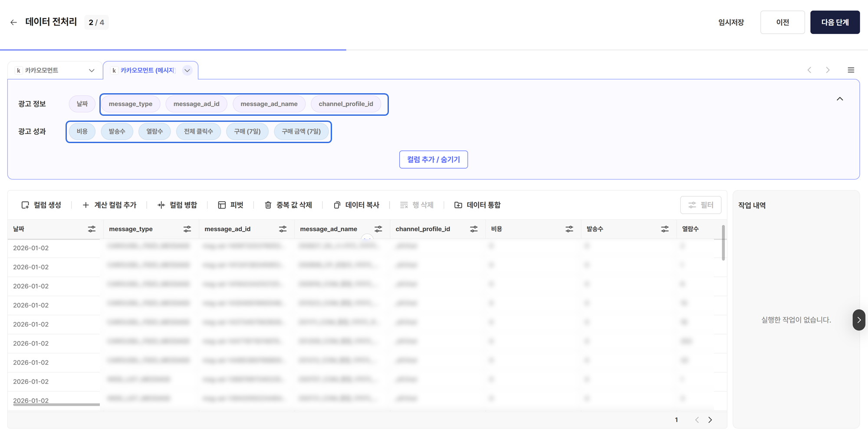This screenshot has height=434, width=868.
Task: Toggle the 비용 metric chip
Action: point(82,131)
